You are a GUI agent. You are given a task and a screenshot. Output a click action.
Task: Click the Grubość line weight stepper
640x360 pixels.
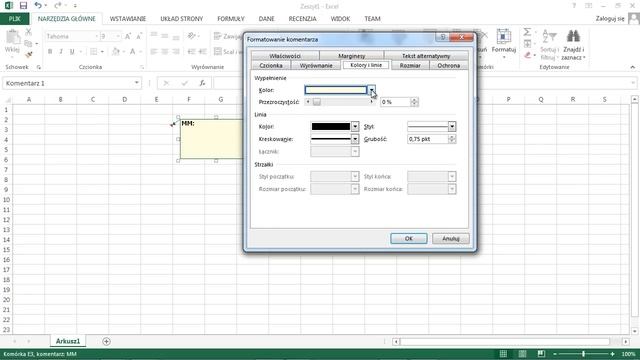click(452, 139)
